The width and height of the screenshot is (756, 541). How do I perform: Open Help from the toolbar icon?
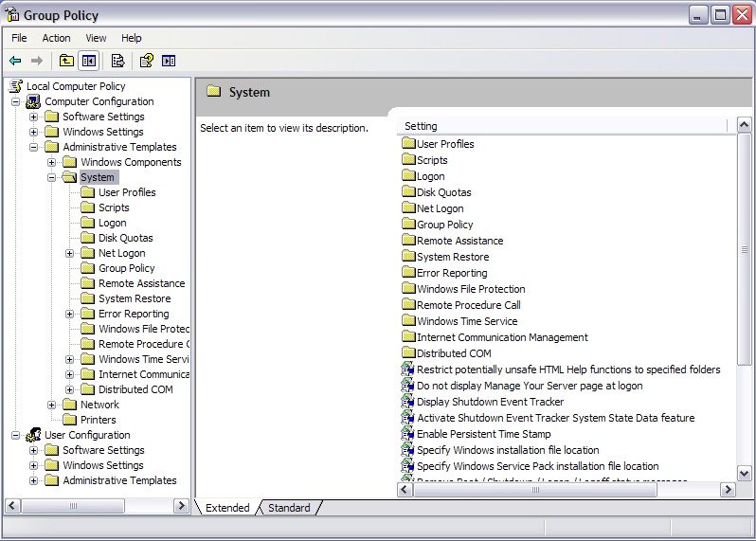click(147, 61)
